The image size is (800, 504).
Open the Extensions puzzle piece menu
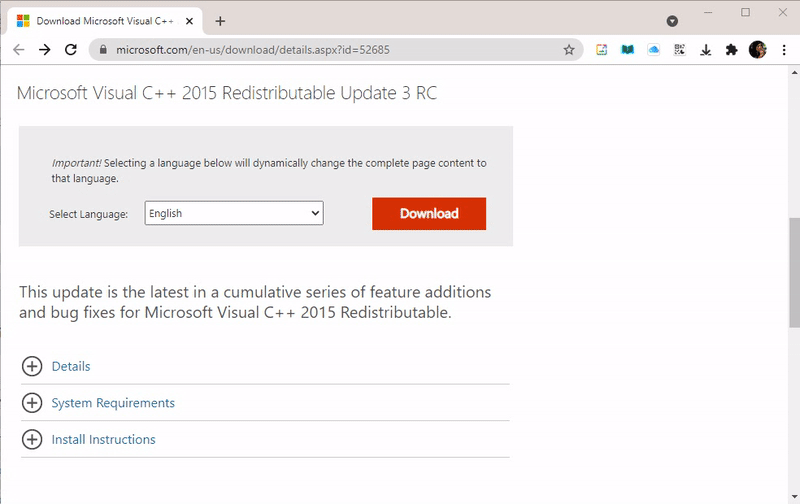click(x=731, y=50)
